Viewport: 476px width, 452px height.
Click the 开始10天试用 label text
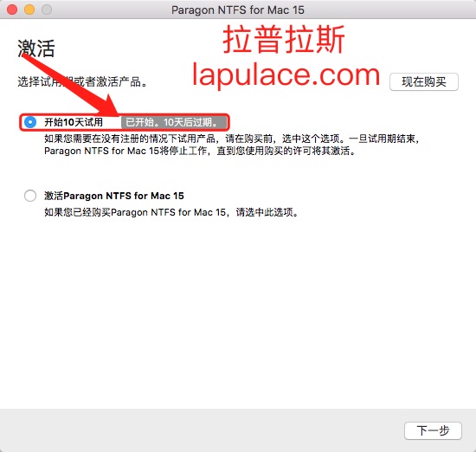tap(74, 122)
